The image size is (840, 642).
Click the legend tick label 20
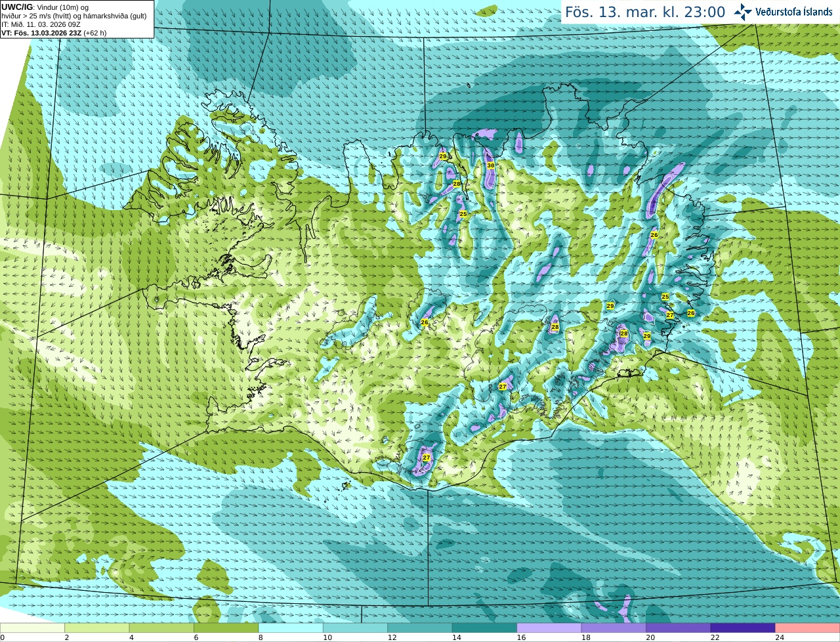pyautogui.click(x=650, y=637)
